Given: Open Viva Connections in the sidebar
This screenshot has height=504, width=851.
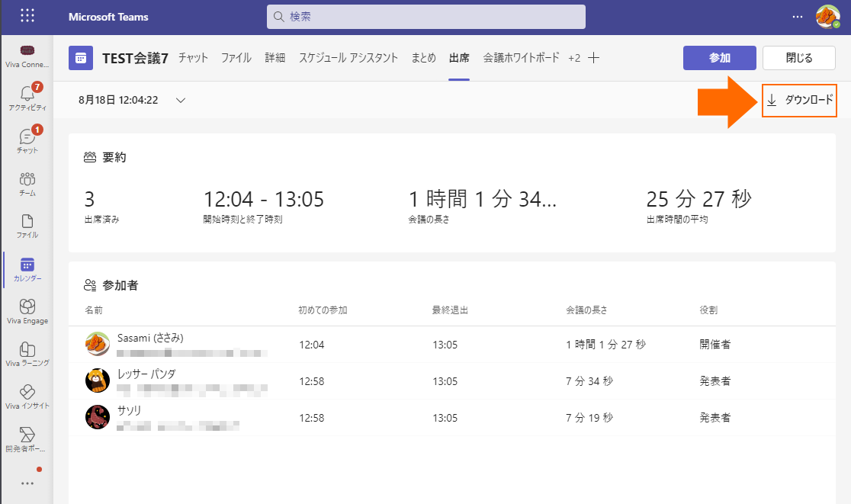Looking at the screenshot, I should point(27,56).
